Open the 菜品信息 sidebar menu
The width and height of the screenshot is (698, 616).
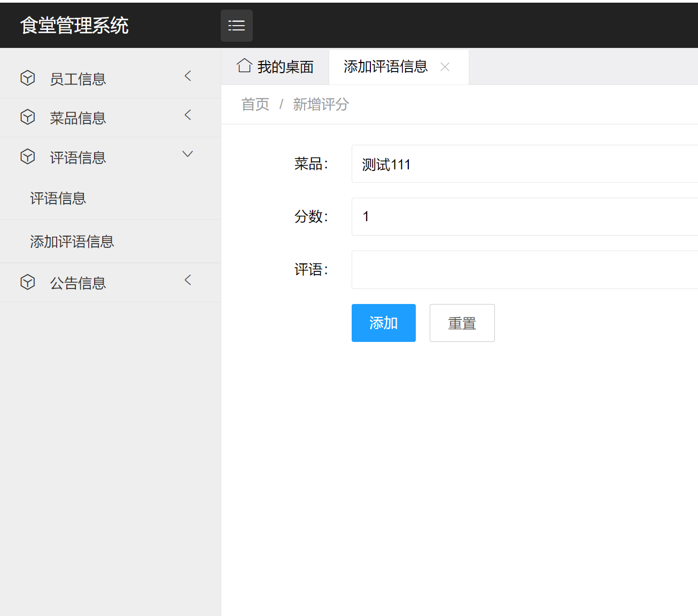(x=110, y=118)
